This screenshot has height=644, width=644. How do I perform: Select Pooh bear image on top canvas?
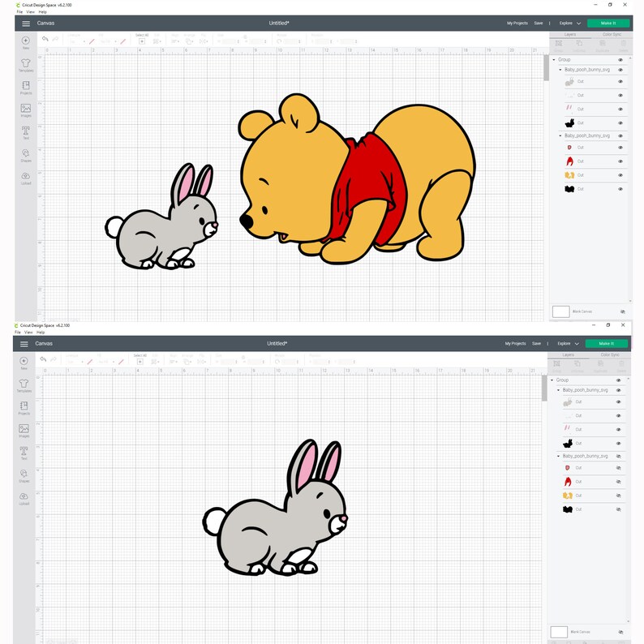coord(358,179)
